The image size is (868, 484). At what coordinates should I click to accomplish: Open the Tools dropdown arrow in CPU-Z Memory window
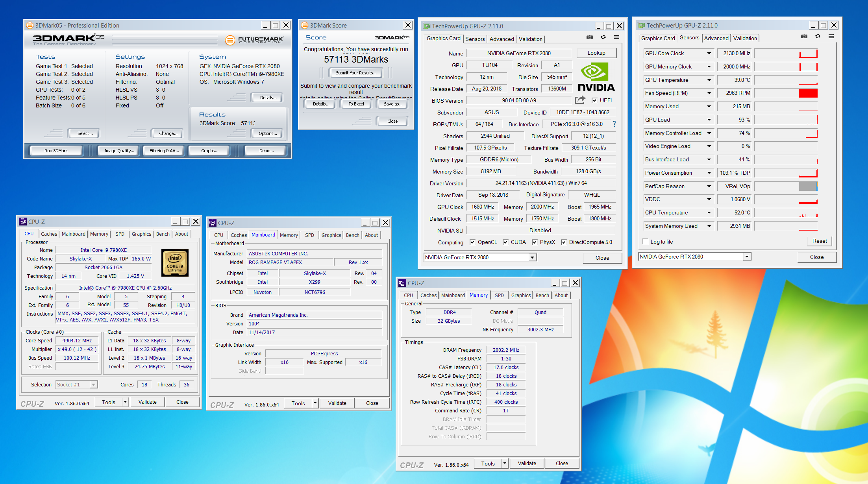[x=505, y=463]
